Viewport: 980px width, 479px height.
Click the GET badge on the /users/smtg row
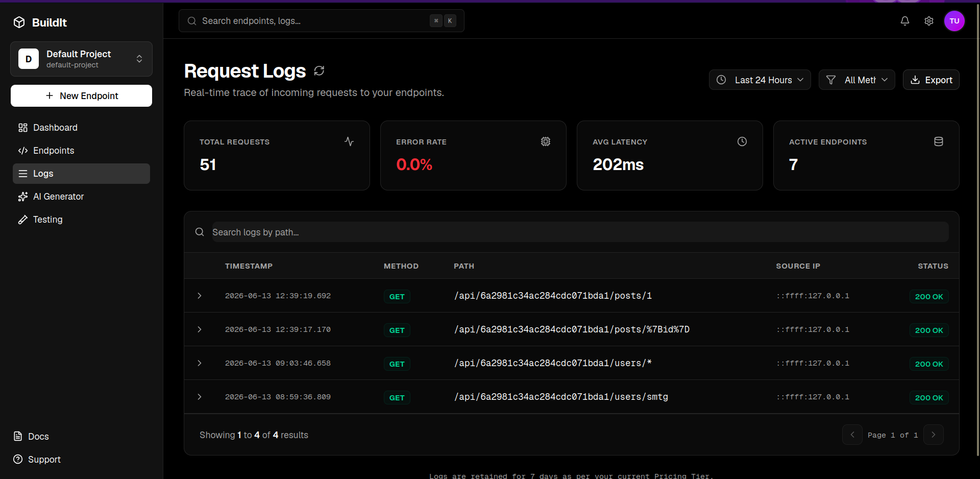397,398
